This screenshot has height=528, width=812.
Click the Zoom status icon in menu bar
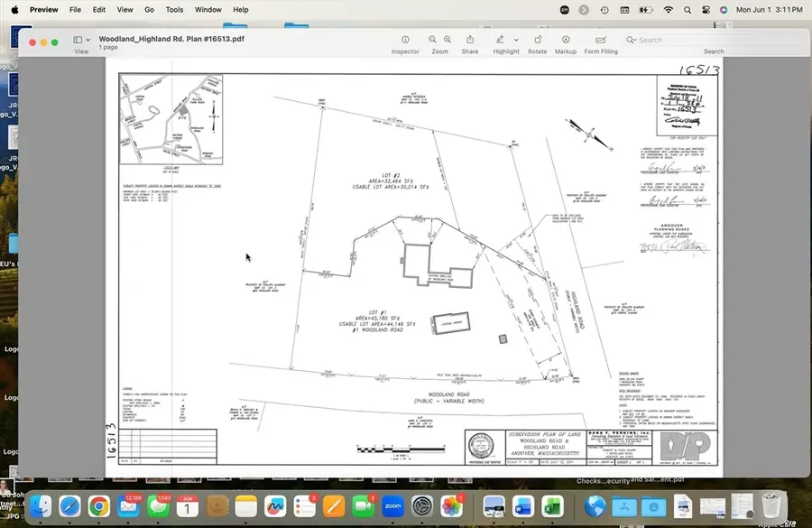(x=565, y=9)
